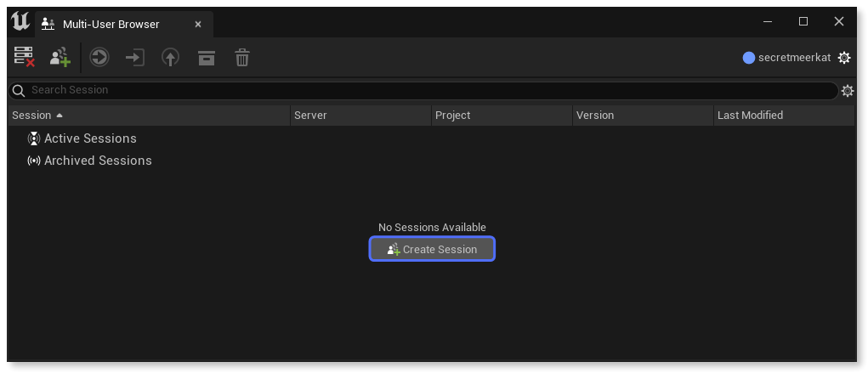
Task: Close the window with the X button
Action: pyautogui.click(x=838, y=21)
